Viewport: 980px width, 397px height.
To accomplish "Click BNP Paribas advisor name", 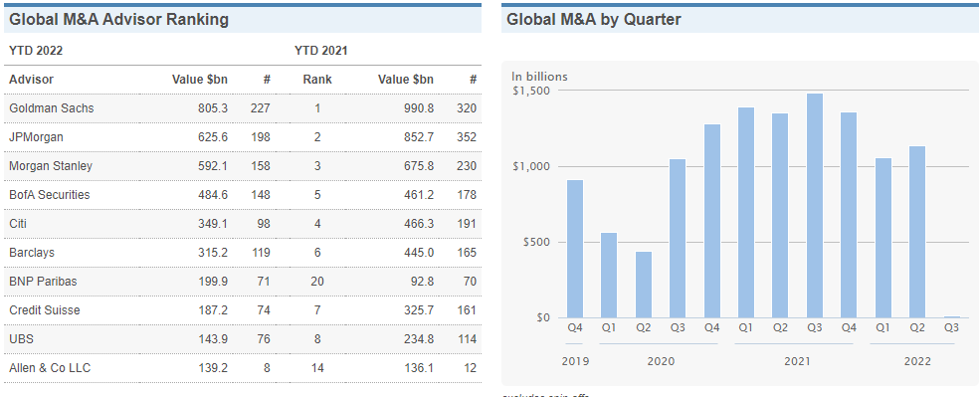I will [43, 282].
